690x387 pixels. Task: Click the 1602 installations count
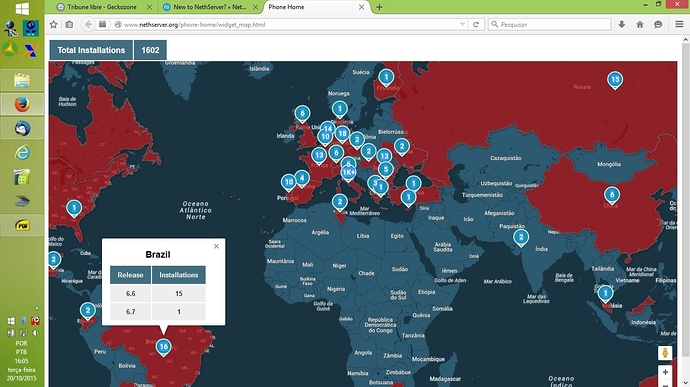point(150,50)
